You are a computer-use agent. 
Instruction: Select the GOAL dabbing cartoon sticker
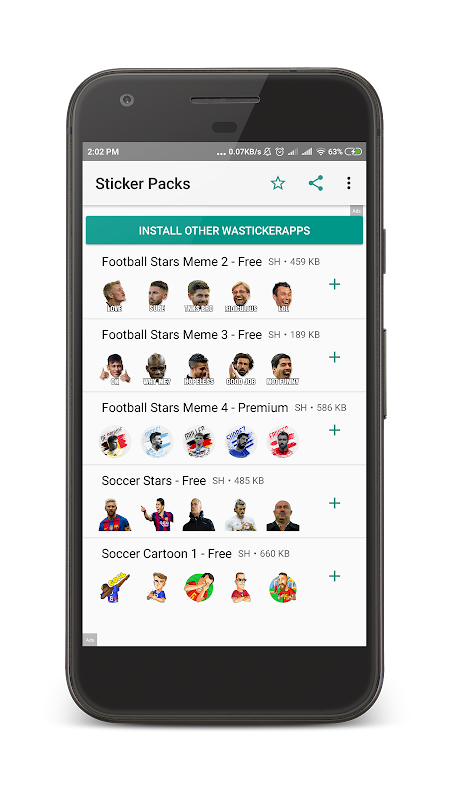pos(114,588)
